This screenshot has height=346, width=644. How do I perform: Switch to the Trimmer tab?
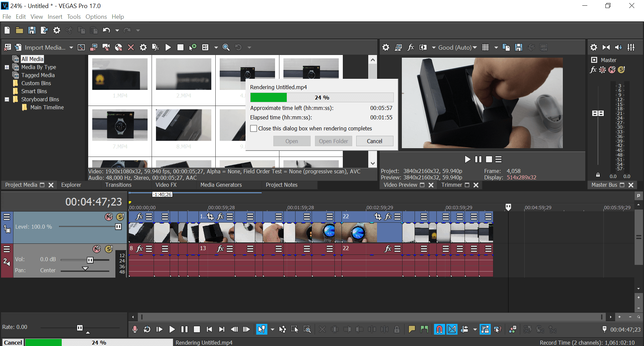452,185
